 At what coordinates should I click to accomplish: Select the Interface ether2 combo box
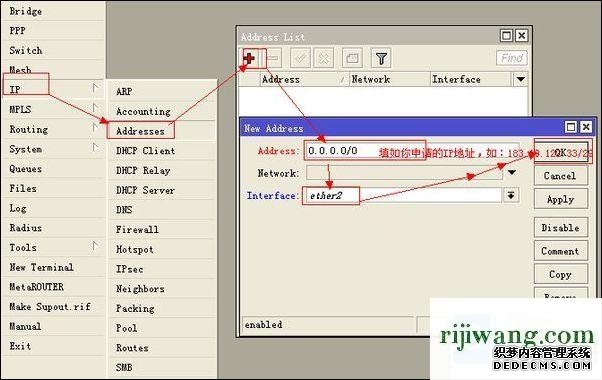coord(403,195)
